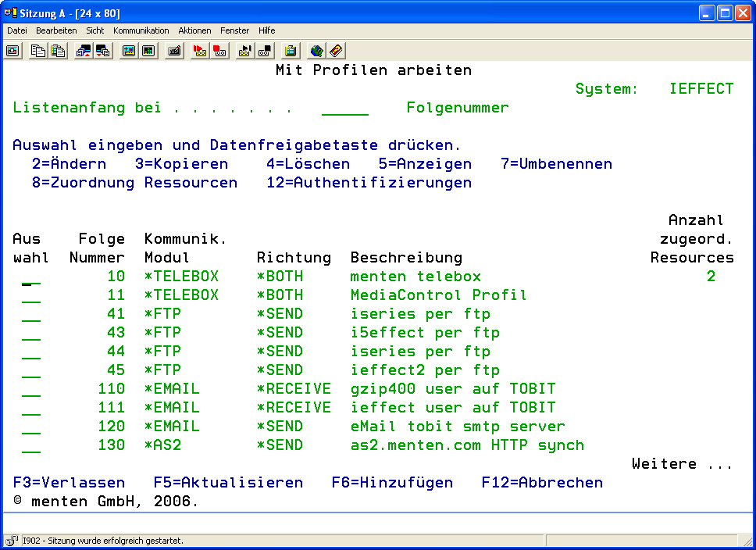Click the F3=Verlassen function key text
This screenshot has width=756, height=550.
[x=69, y=483]
